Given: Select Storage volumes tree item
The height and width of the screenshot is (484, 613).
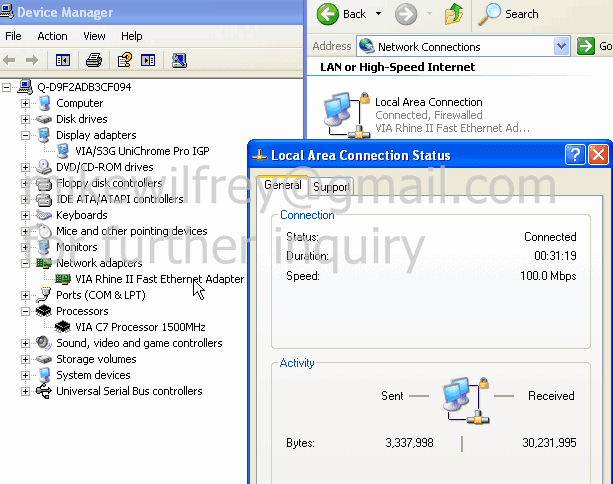Looking at the screenshot, I should click(96, 359).
